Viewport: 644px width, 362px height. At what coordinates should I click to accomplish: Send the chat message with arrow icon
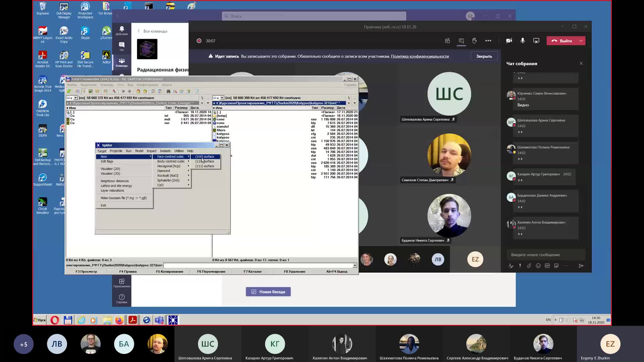581,265
